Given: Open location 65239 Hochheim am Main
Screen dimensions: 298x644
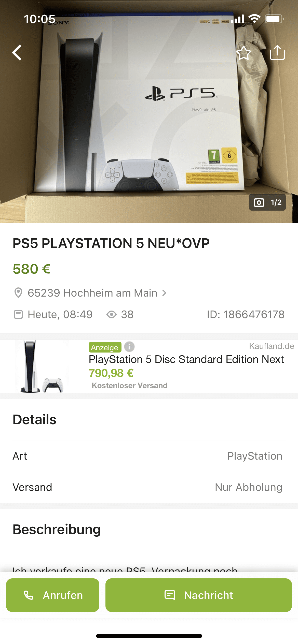Looking at the screenshot, I should [x=92, y=293].
